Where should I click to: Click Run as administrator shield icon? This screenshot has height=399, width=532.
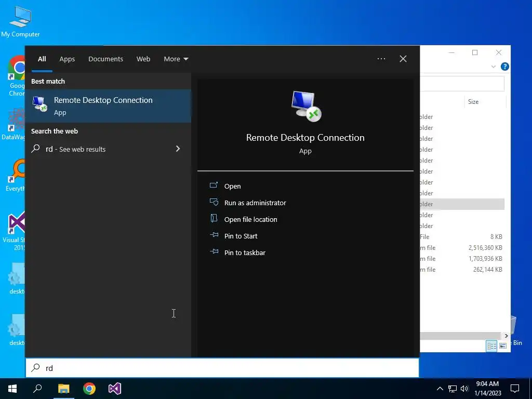(x=214, y=202)
